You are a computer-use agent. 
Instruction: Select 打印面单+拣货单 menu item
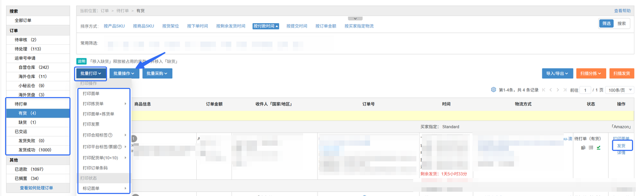click(99, 114)
